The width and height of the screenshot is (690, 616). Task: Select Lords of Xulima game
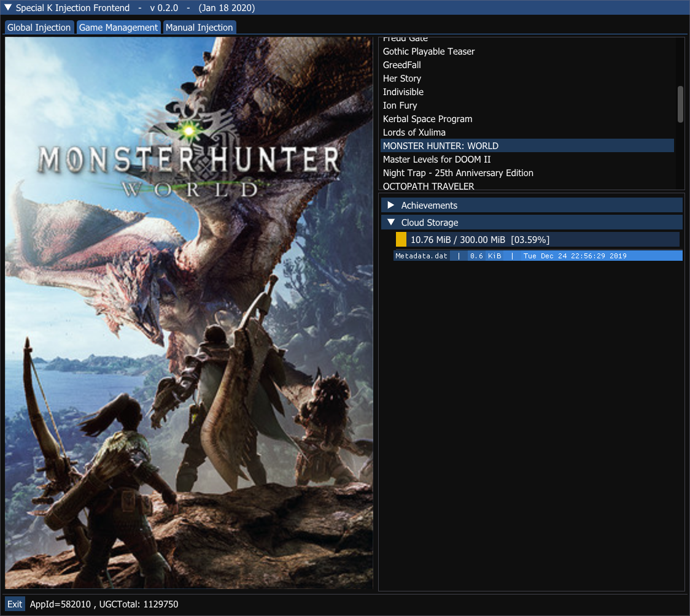click(414, 133)
